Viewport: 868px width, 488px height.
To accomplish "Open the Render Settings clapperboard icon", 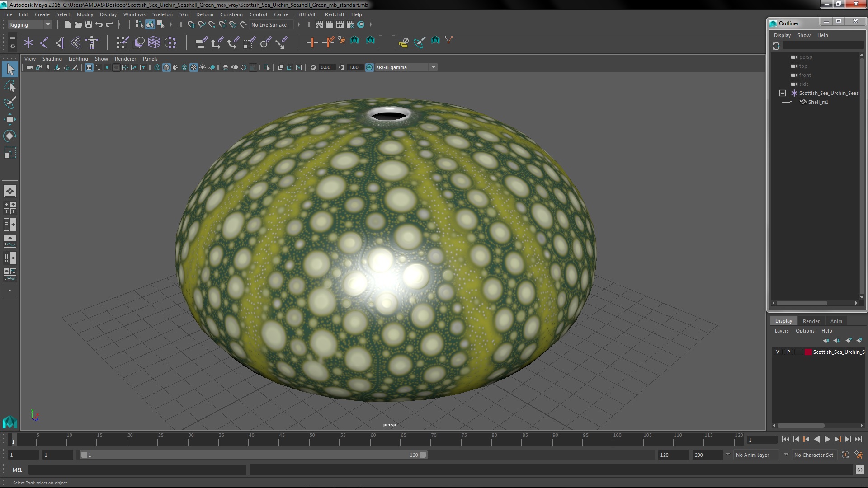I will 350,25.
